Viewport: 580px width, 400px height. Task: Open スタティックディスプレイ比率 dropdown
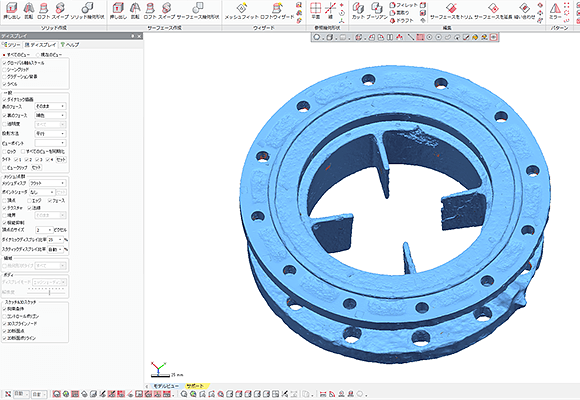click(55, 249)
